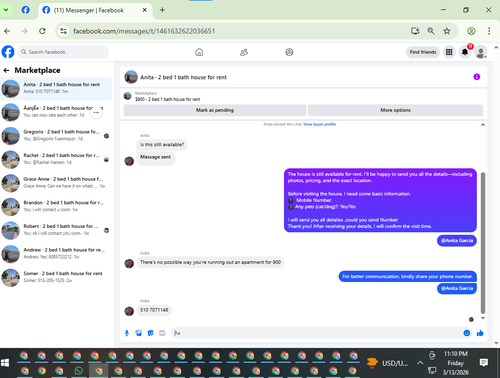Click the Mark as pending button
The height and width of the screenshot is (378, 500).
pos(215,110)
